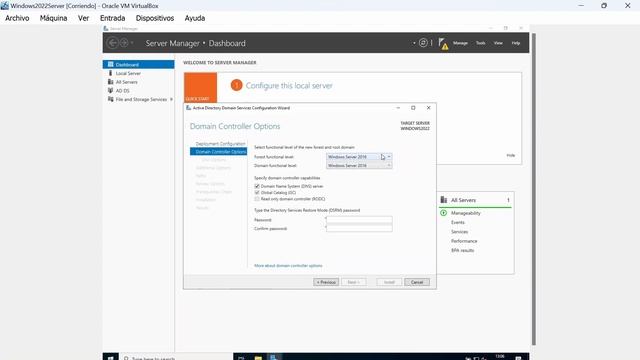Click the orange Quick Start tile

point(200,87)
